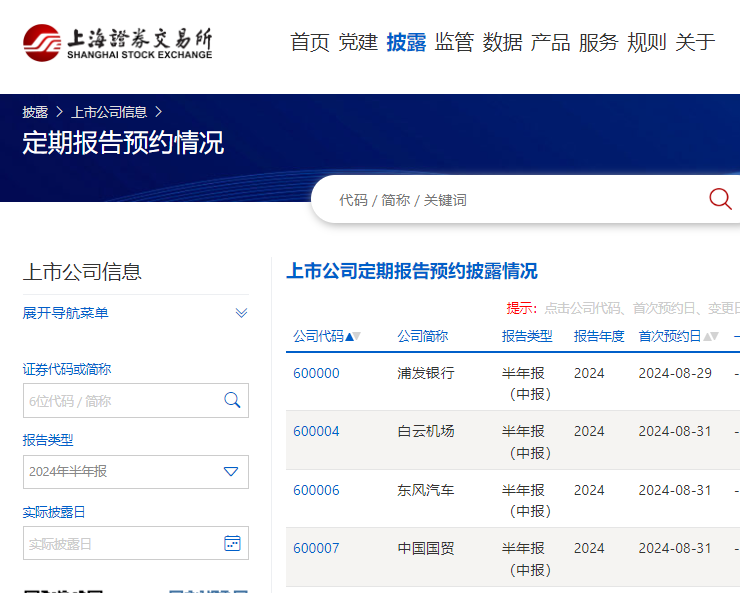740x593 pixels.
Task: Open company code 600007 link
Action: [x=316, y=548]
